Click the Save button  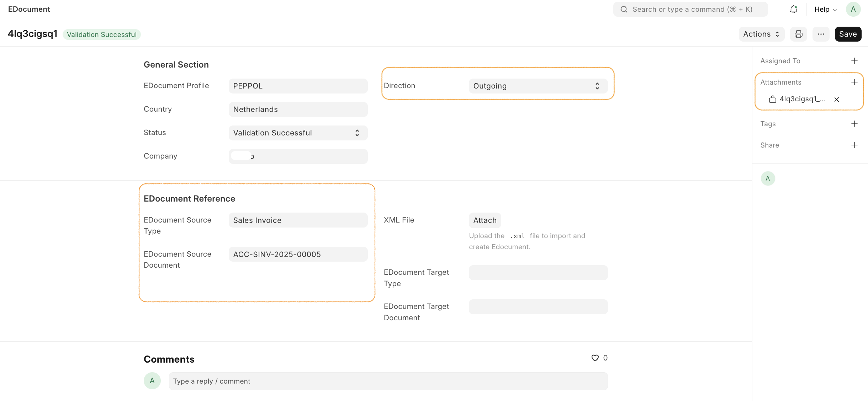tap(848, 34)
